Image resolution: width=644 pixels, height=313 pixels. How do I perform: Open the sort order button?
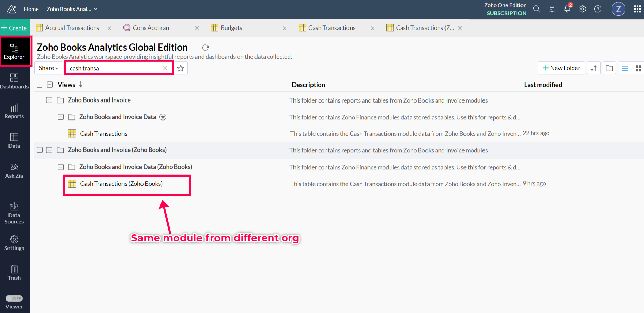[594, 68]
